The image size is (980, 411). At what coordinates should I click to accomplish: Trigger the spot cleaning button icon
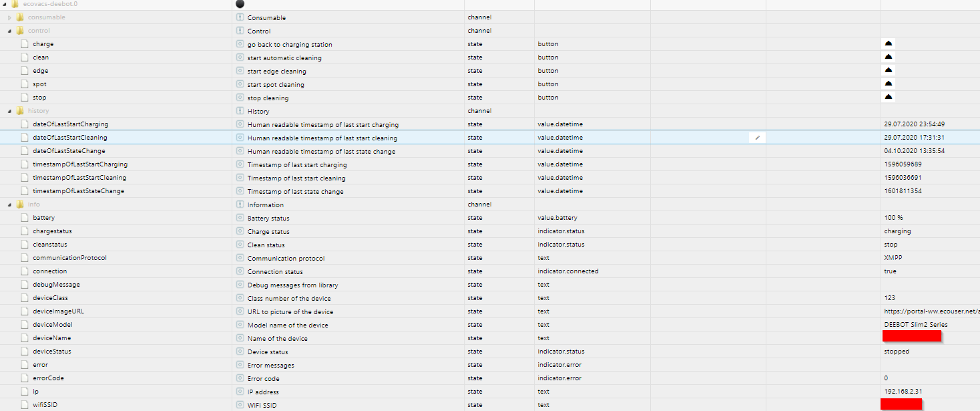tap(888, 84)
